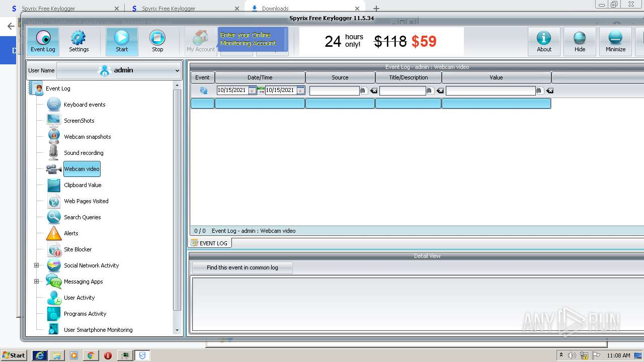Open Search Queries magnifier icon
The height and width of the screenshot is (362, 644).
[x=54, y=217]
